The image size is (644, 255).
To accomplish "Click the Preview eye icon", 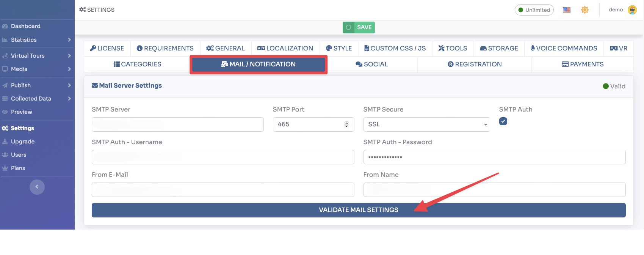I will [x=5, y=112].
